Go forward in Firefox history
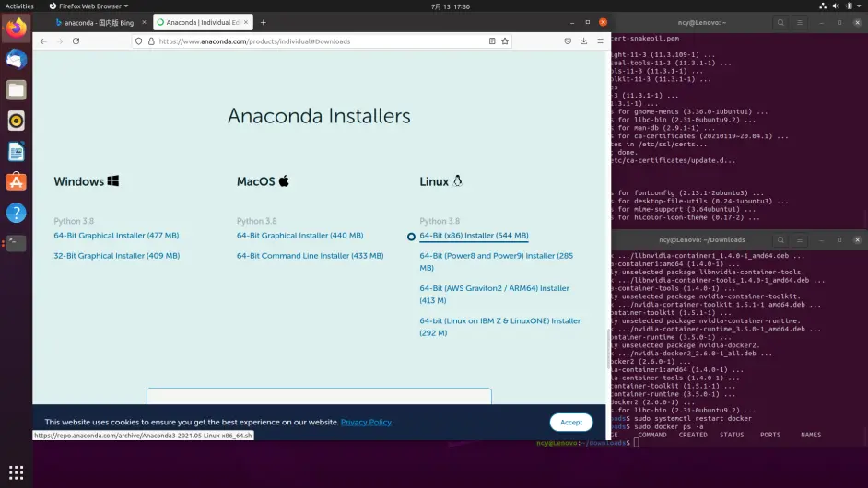 tap(60, 41)
